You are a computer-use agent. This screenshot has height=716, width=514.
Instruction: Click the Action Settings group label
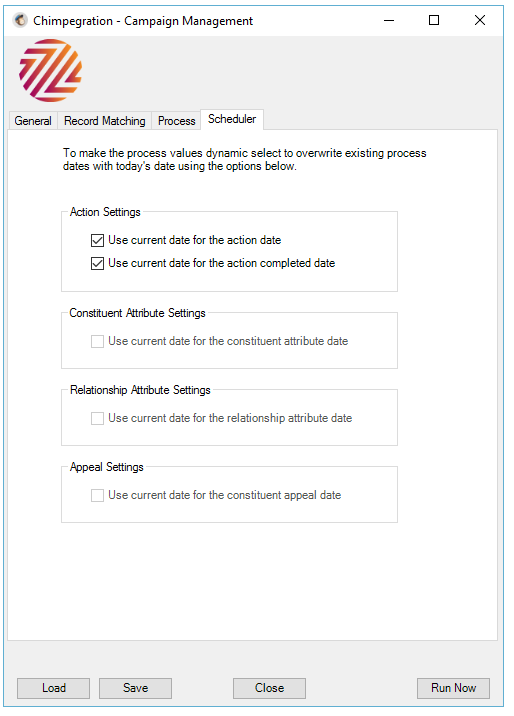coord(105,212)
